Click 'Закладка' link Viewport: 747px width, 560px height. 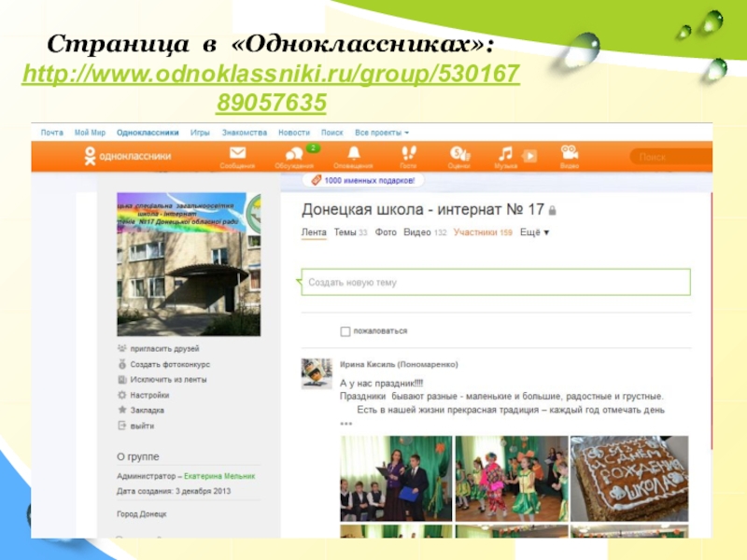tap(148, 410)
